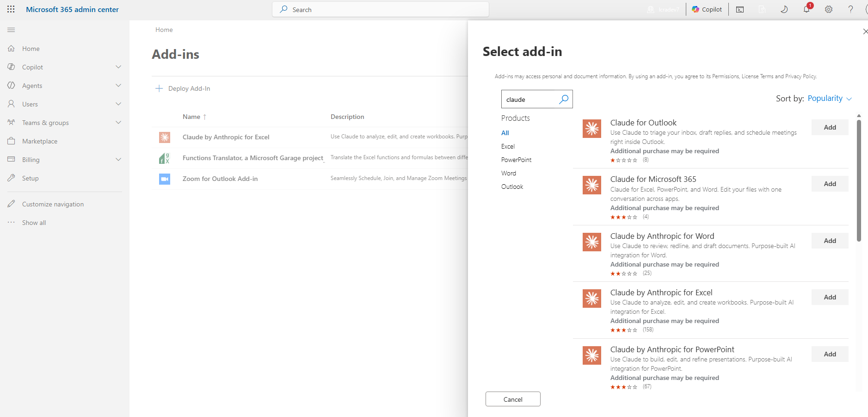This screenshot has height=417, width=868.
Task: Open Cloud Shell terminal icon in header
Action: [x=740, y=9]
